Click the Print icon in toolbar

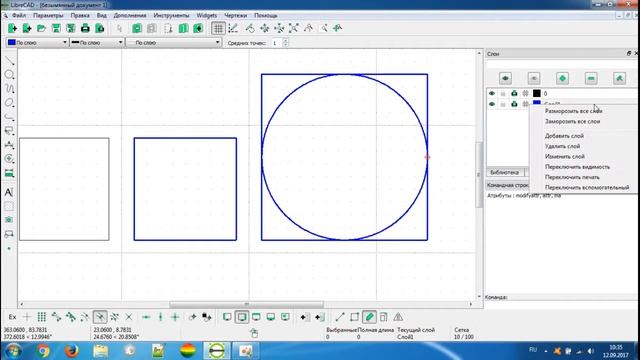coord(85,28)
